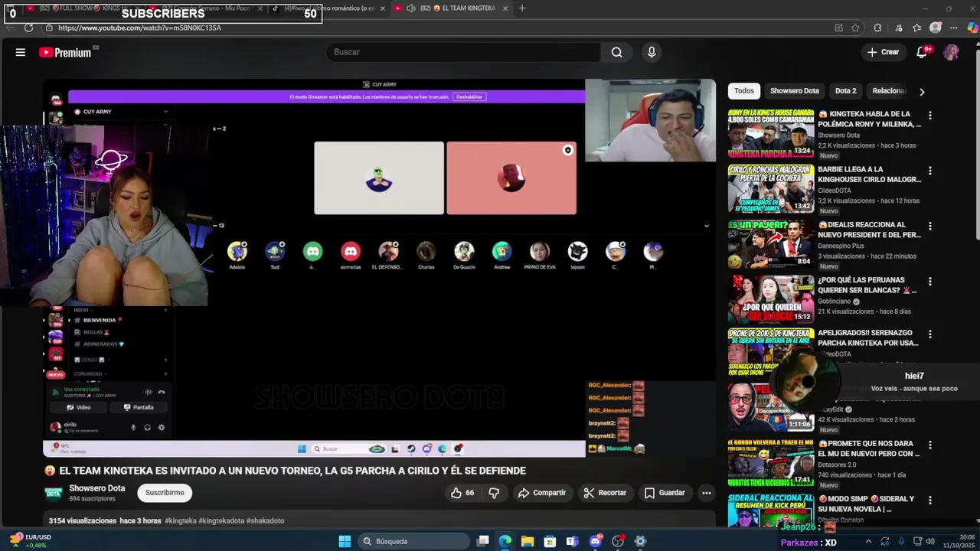Viewport: 980px width, 551px height.
Task: Open the Windows Start menu
Action: 345,542
